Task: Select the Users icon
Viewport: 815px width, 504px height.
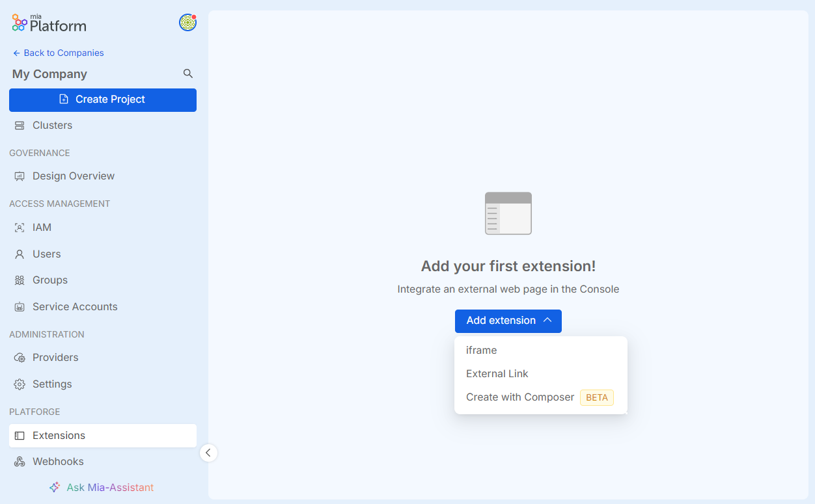Action: [20, 254]
